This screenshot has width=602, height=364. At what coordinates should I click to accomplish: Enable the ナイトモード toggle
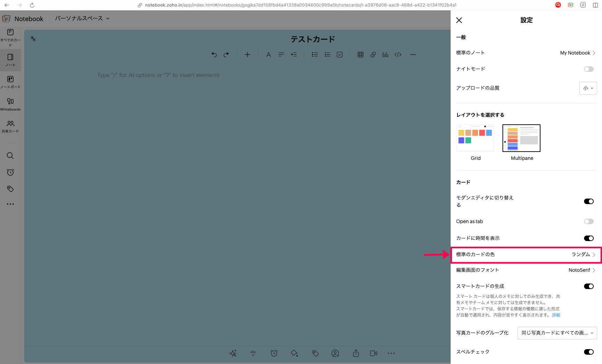click(589, 69)
